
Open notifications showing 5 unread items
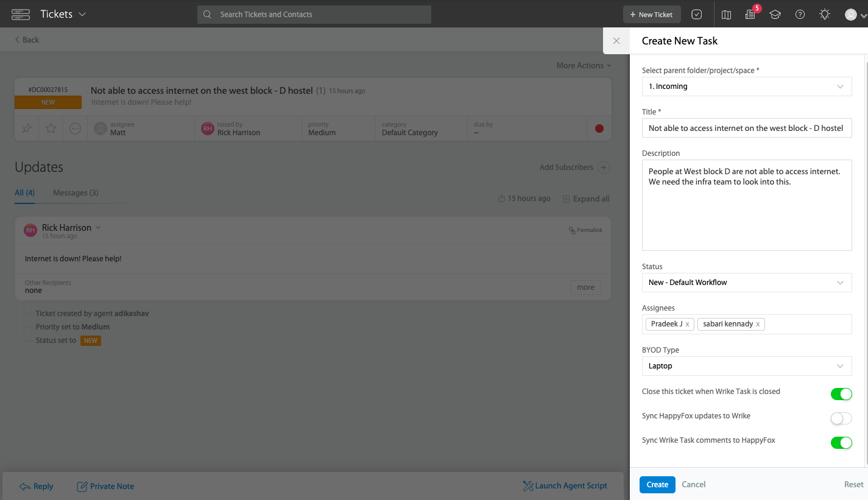(x=750, y=14)
